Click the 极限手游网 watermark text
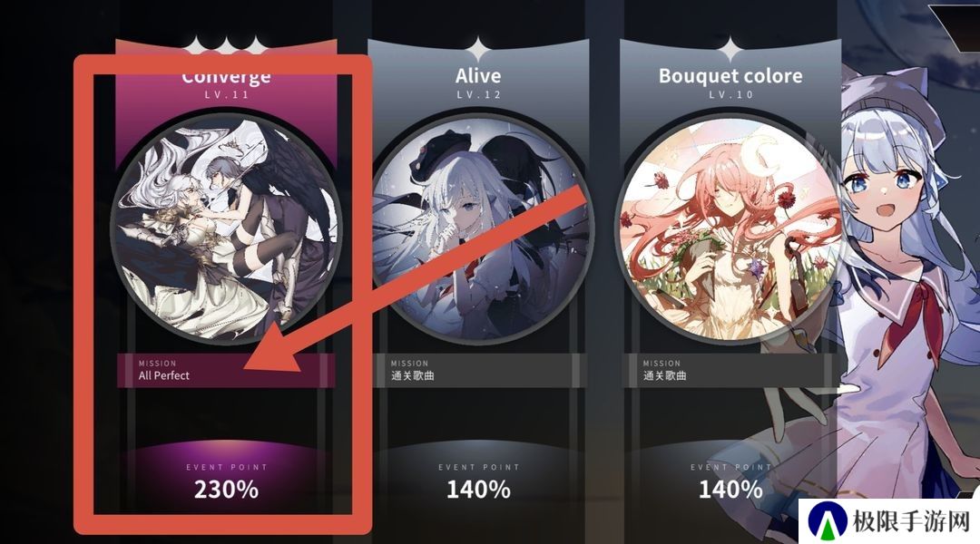Screen dimensions: 980x544 click(911, 521)
